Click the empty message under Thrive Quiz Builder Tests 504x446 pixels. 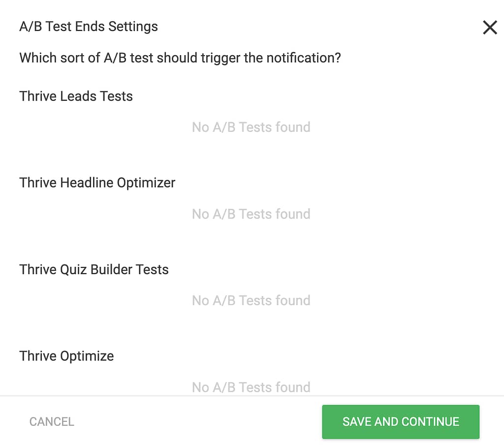coord(251,301)
